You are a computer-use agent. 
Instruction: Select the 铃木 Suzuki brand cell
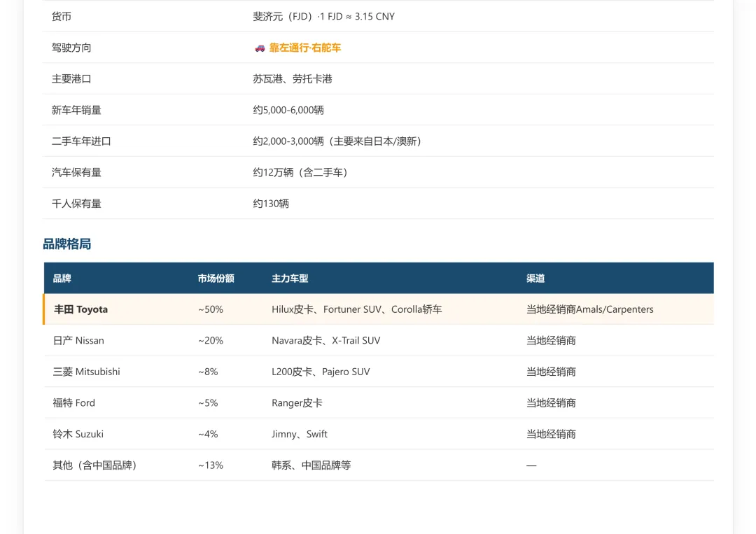[x=78, y=434]
